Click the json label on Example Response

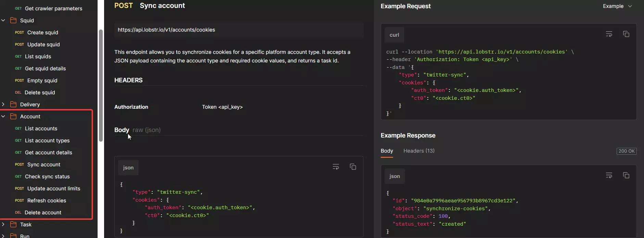pos(394,176)
